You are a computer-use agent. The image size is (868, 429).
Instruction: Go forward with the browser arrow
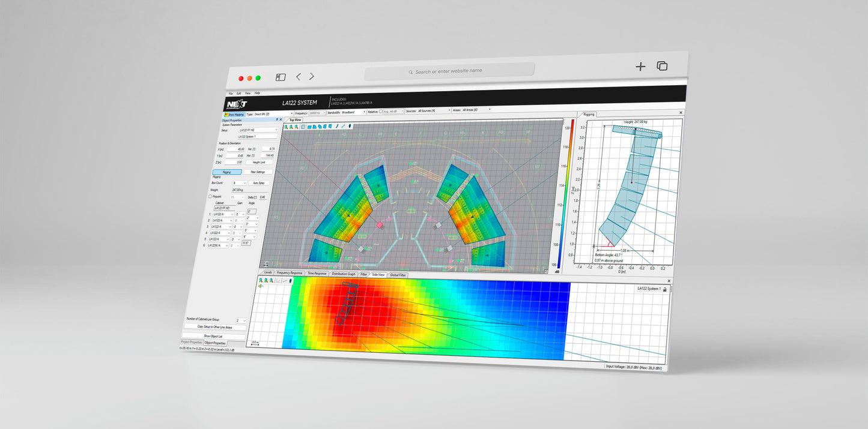click(x=312, y=77)
